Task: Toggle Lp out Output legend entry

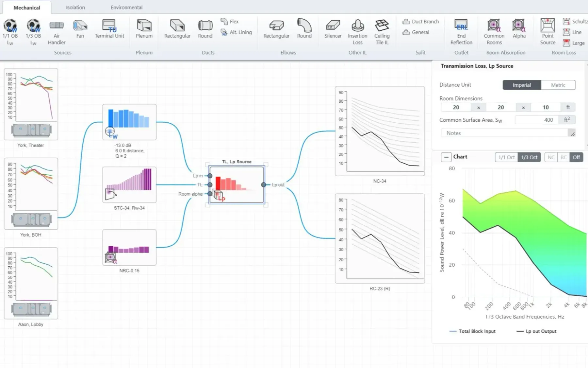Action: pos(536,331)
